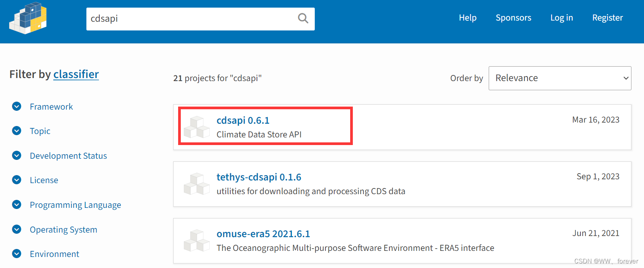Click the package cube icon beside cdsapi 0.6.1

click(x=196, y=127)
